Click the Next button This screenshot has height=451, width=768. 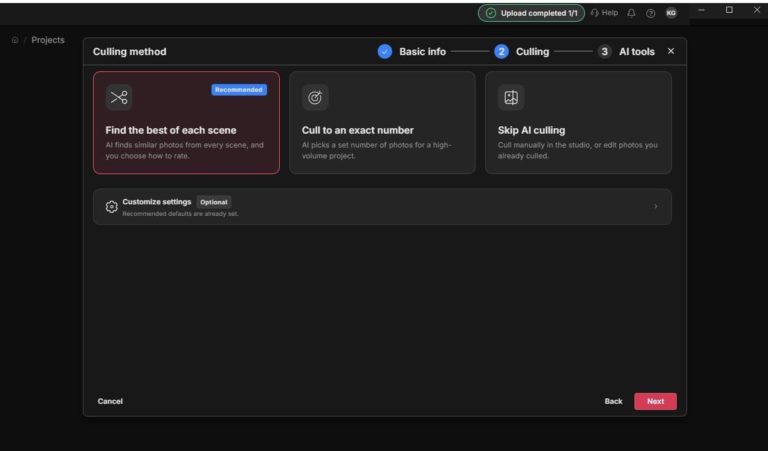tap(655, 401)
